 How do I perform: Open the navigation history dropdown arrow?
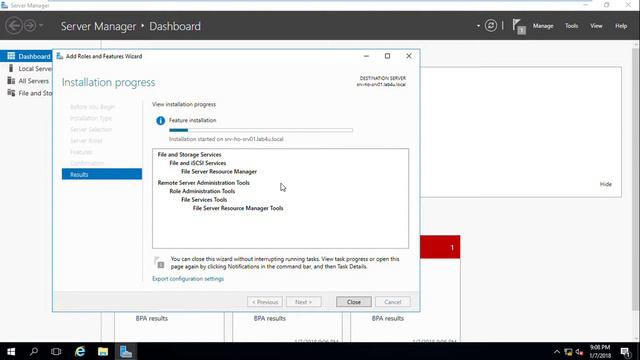click(x=41, y=26)
